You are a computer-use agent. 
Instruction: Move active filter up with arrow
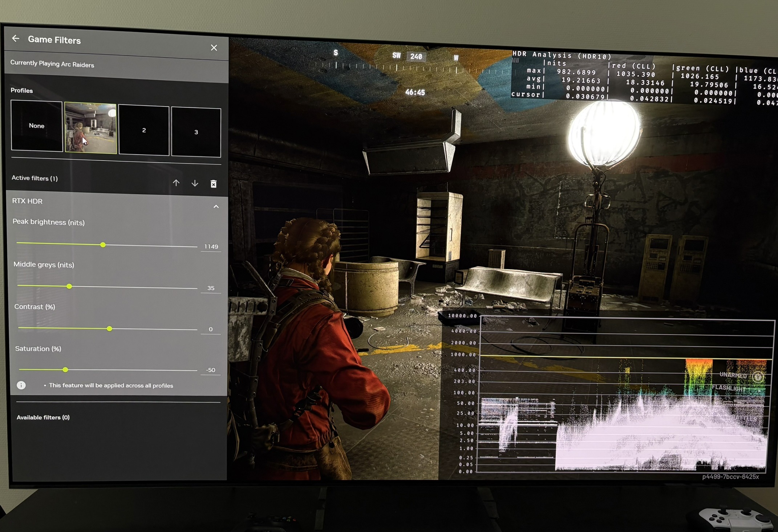coord(176,183)
